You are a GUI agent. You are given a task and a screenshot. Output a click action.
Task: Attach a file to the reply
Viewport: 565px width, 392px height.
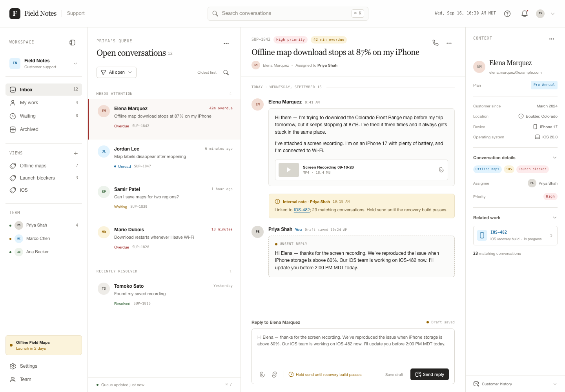coord(262,375)
